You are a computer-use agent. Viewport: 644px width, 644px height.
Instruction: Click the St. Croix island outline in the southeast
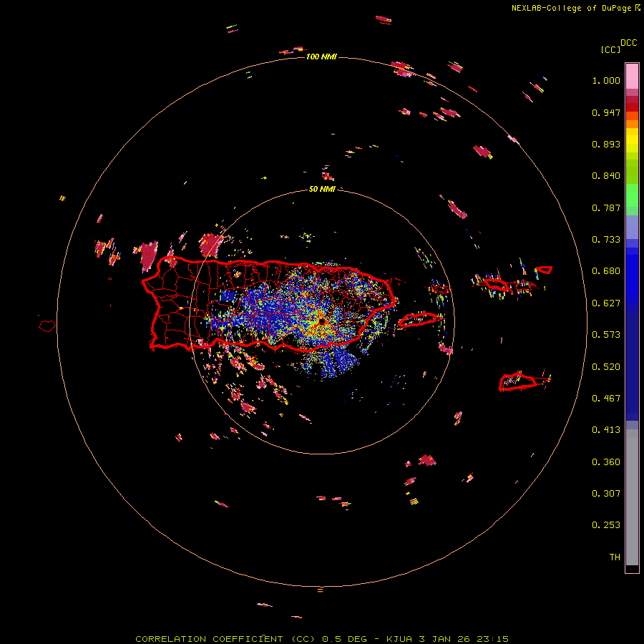point(517,382)
